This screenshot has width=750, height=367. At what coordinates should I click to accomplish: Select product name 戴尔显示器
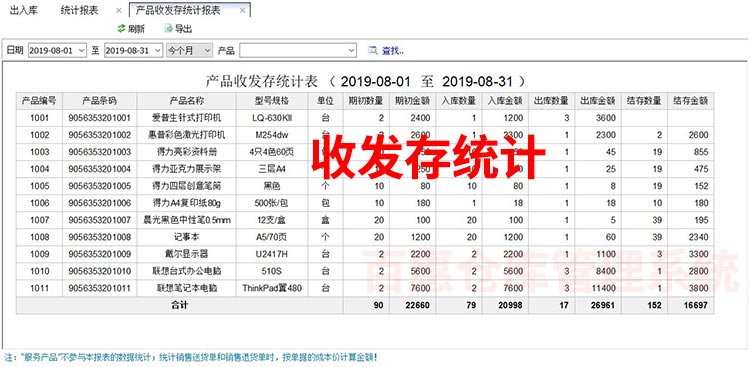(187, 254)
